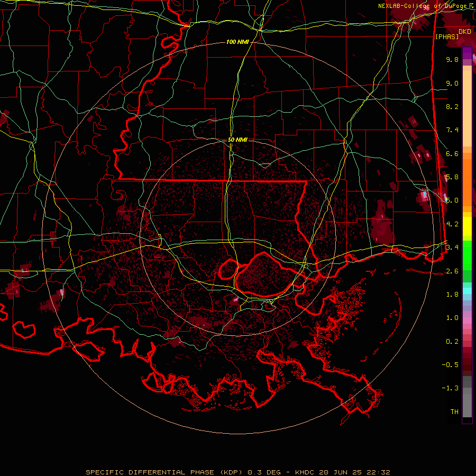Click the 0.2 scale value

point(452,342)
